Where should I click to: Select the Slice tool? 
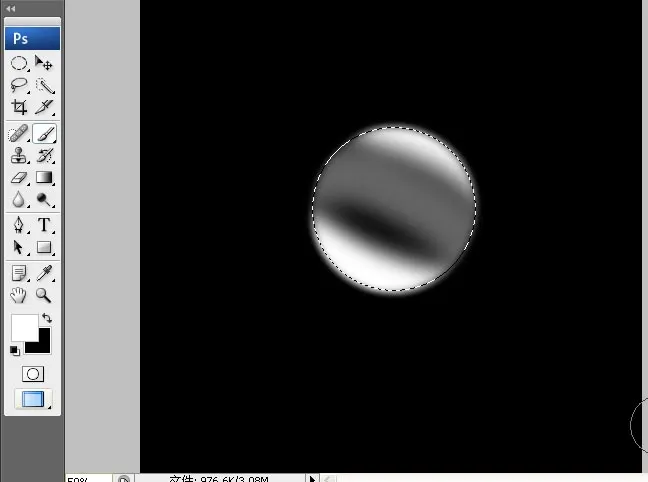click(44, 107)
